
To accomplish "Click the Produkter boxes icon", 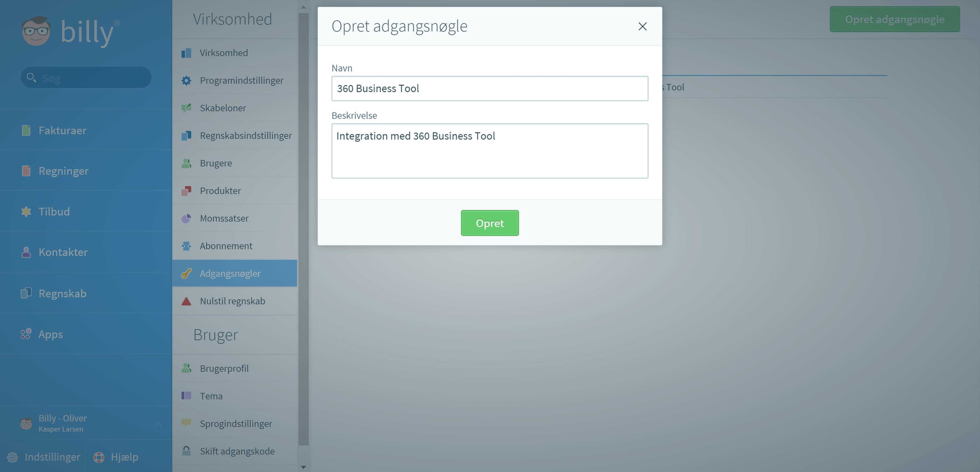I will 187,191.
